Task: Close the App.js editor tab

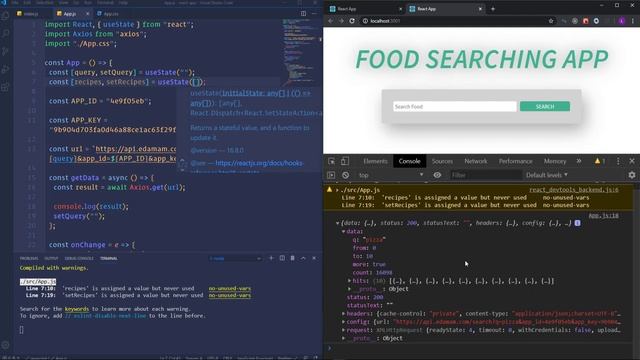Action: [87, 14]
